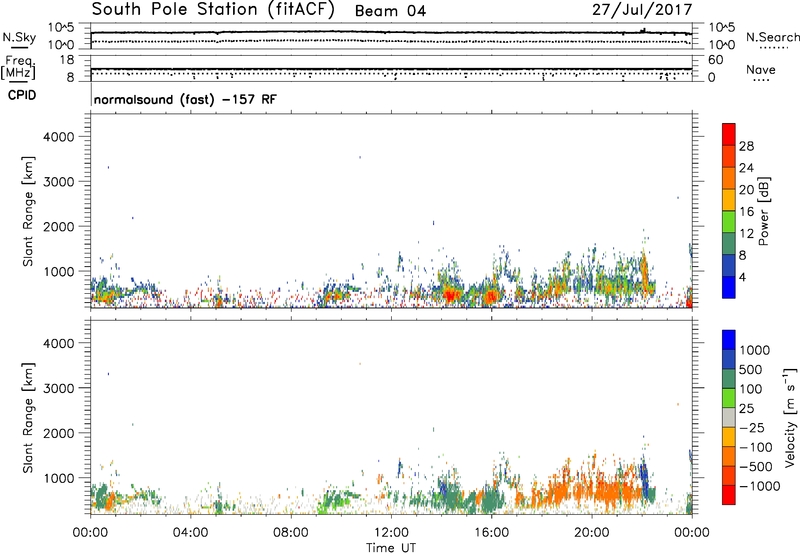Viewport: 800px width, 554px height.
Task: Click the '20' Power colorbar tick label
Action: [746, 190]
